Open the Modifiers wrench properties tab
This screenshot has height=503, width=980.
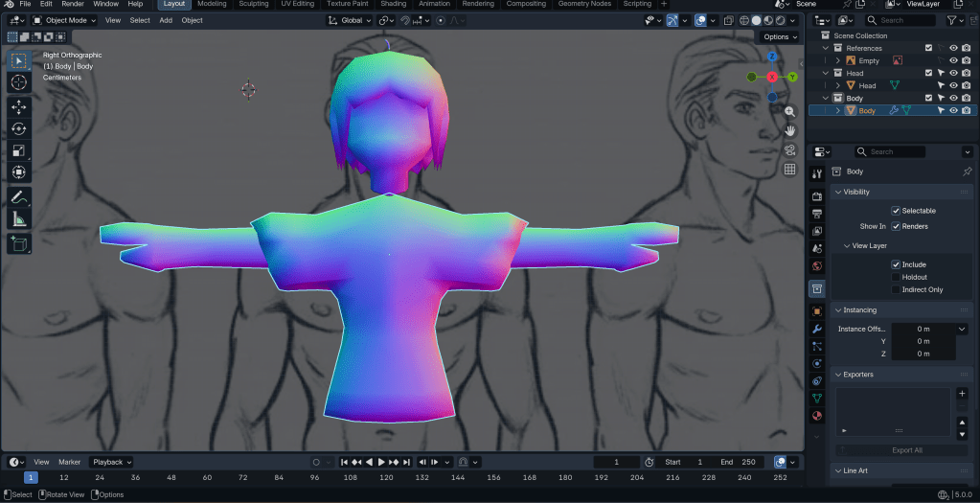coord(817,329)
